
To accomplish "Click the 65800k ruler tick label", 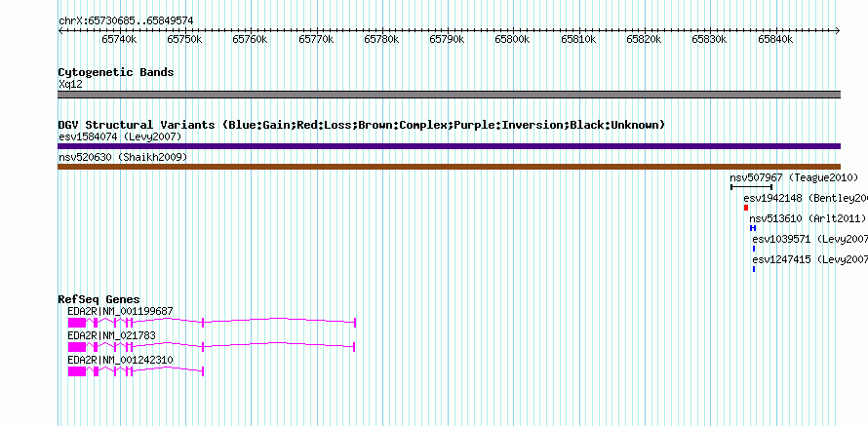I will [513, 39].
